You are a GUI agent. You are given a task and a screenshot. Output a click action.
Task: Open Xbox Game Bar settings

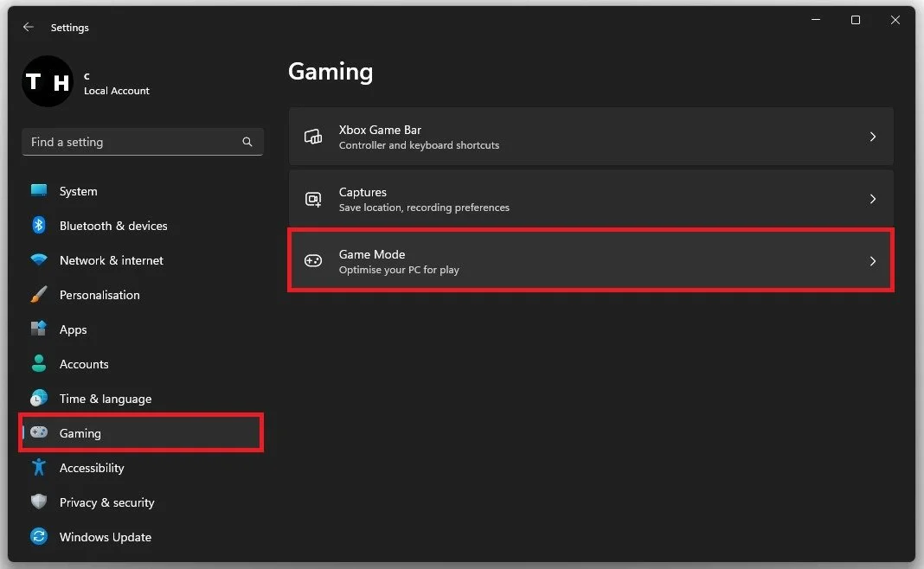(x=591, y=137)
